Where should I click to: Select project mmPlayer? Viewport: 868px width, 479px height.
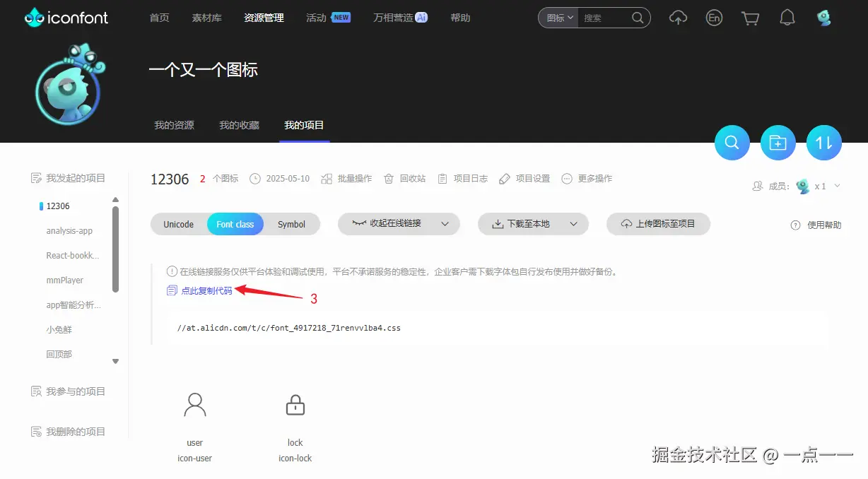pos(65,280)
